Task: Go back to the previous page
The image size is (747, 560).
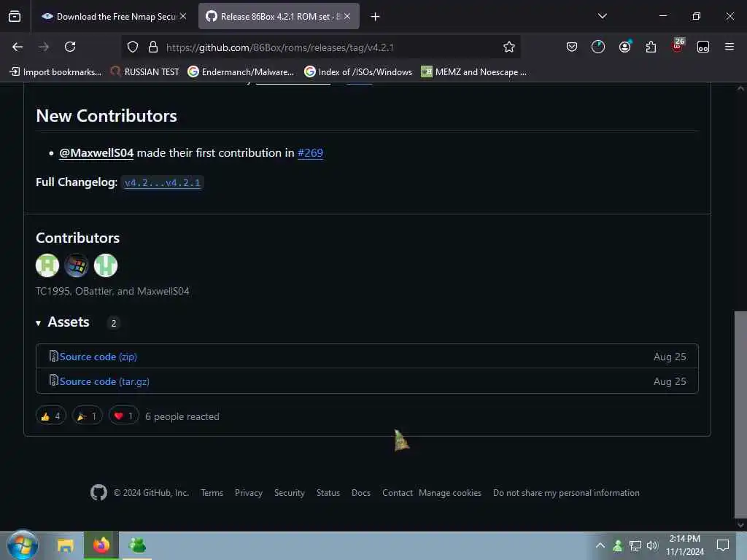Action: (18, 47)
